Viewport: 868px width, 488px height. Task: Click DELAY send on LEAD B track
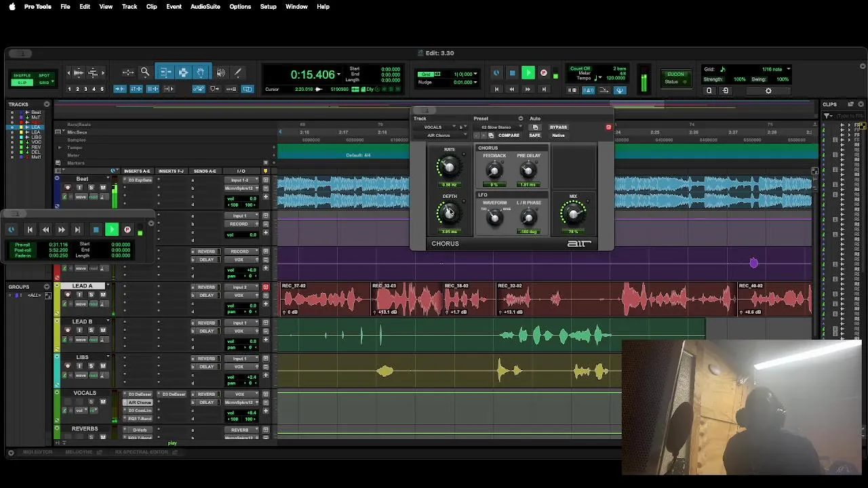click(x=206, y=331)
